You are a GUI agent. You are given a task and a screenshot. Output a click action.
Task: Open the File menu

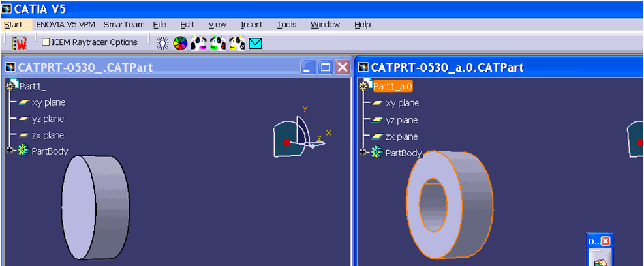[159, 25]
